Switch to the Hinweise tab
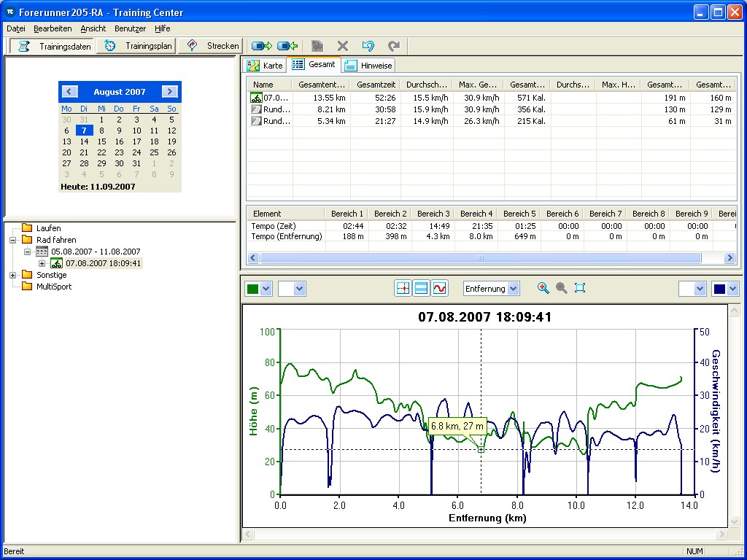 [368, 65]
